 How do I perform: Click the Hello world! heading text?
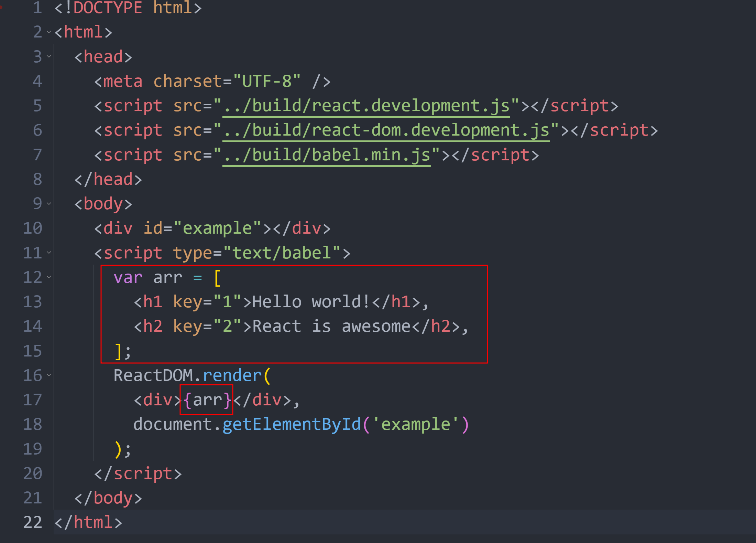pos(311,302)
